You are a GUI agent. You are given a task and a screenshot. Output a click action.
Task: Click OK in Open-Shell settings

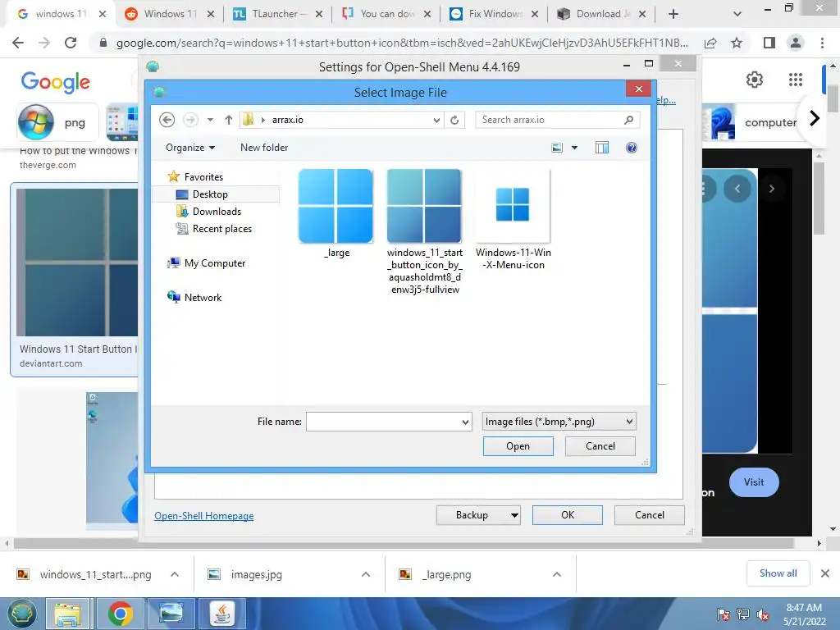pyautogui.click(x=568, y=515)
